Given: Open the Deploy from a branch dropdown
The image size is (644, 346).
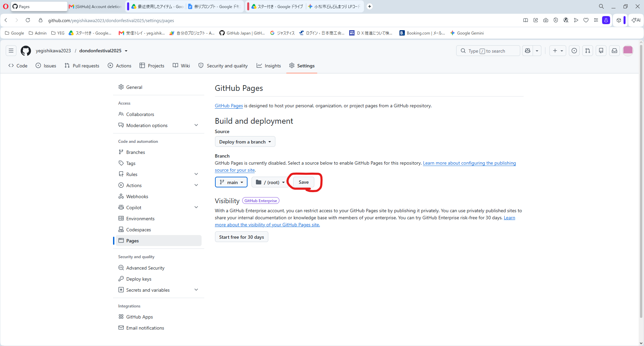Looking at the screenshot, I should click(x=245, y=142).
